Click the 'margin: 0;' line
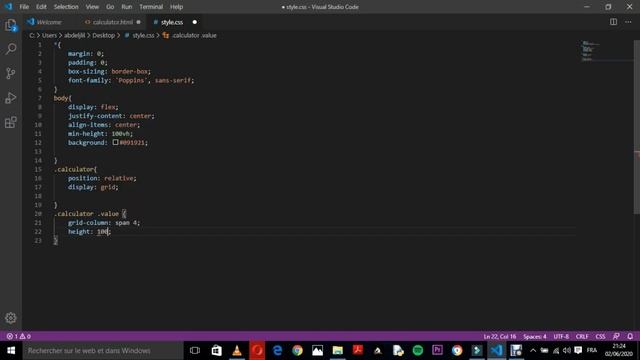Image resolution: width=640 pixels, height=360 pixels. (86, 53)
